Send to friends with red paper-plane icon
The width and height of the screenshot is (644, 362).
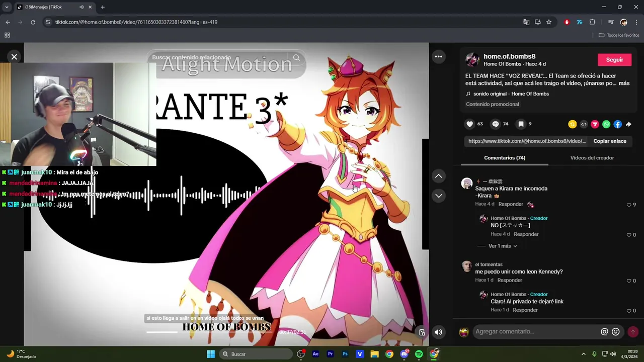point(595,124)
